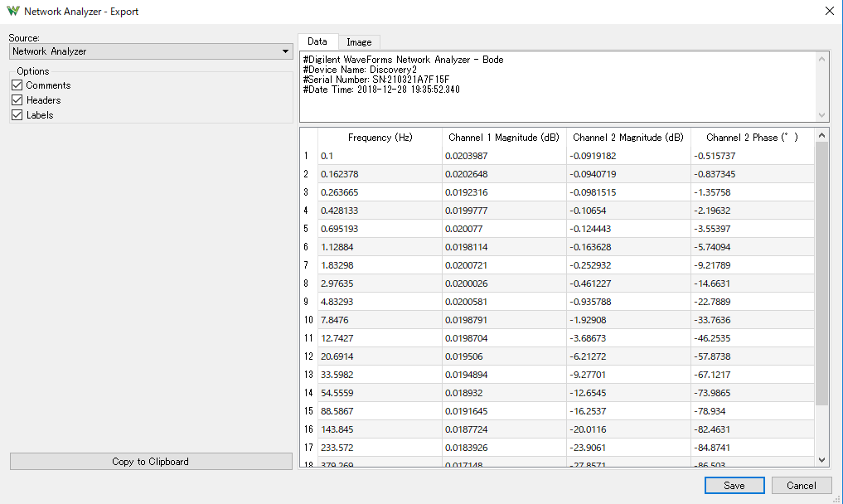Screen dimensions: 843x504
Task: Click Channel 2 phase cell -78.934
Action: point(753,411)
